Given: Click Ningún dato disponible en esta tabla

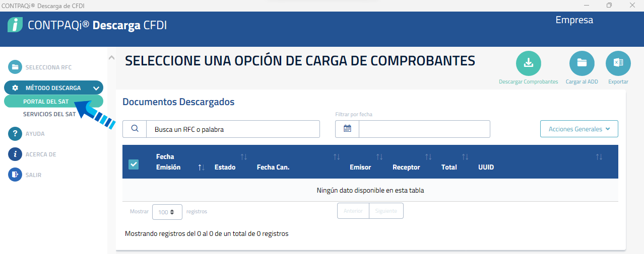Looking at the screenshot, I should click(370, 190).
